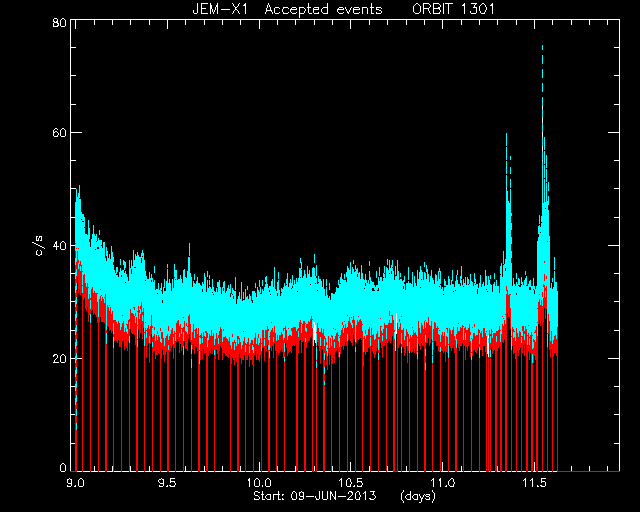Click the '0' y-axis tick label
The width and height of the screenshot is (640, 512).
coord(63,467)
